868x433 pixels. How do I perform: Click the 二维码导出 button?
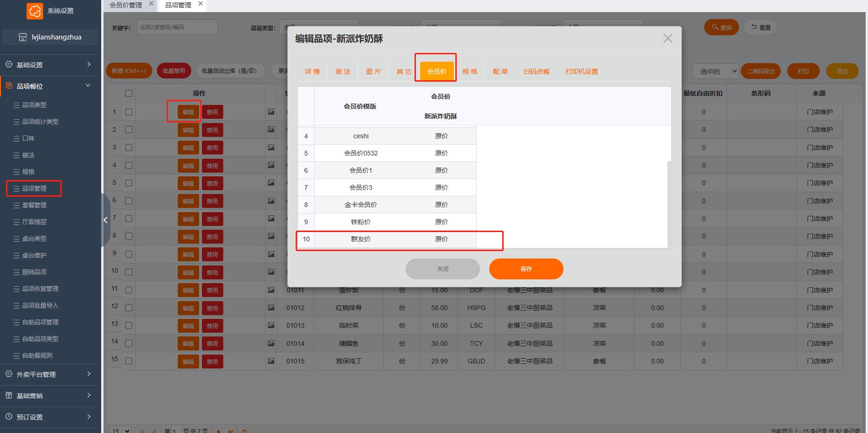(761, 71)
